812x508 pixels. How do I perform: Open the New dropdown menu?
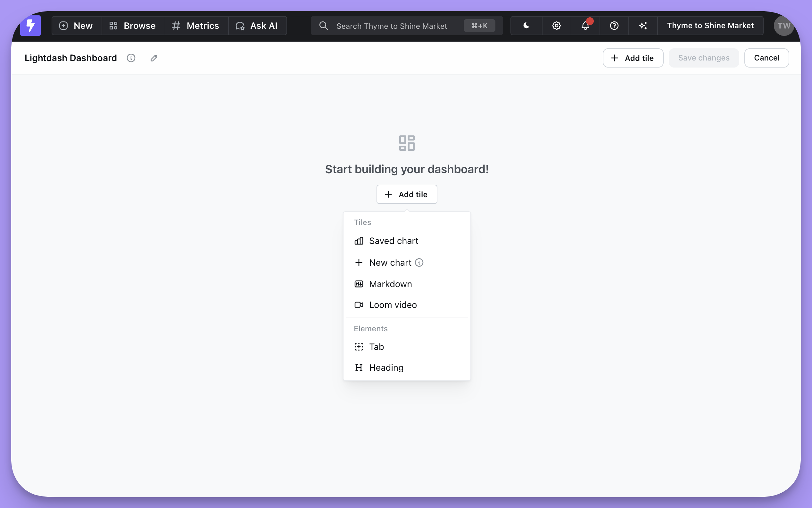click(x=76, y=26)
